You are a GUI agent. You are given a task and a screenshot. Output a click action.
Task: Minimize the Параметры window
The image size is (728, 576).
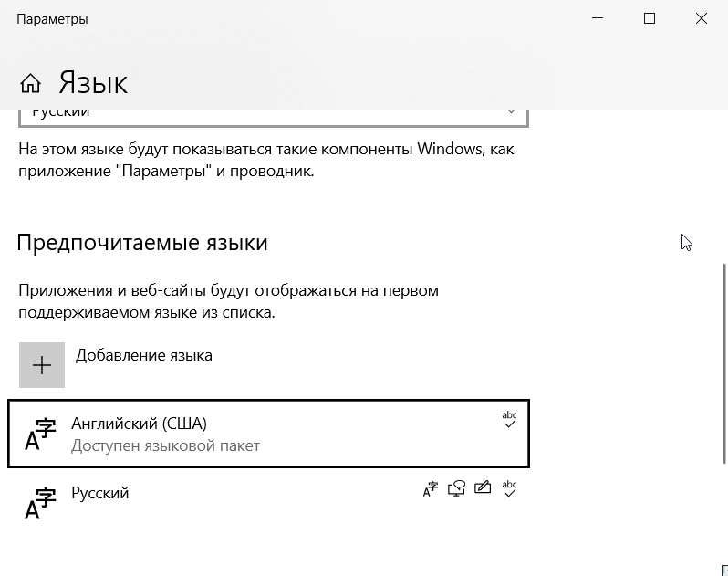(x=597, y=18)
